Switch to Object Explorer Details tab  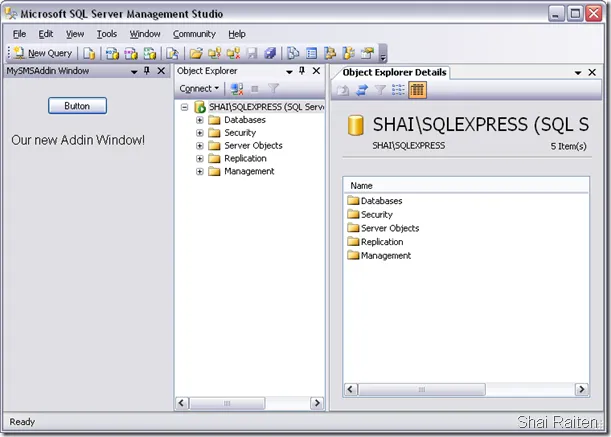pyautogui.click(x=394, y=73)
